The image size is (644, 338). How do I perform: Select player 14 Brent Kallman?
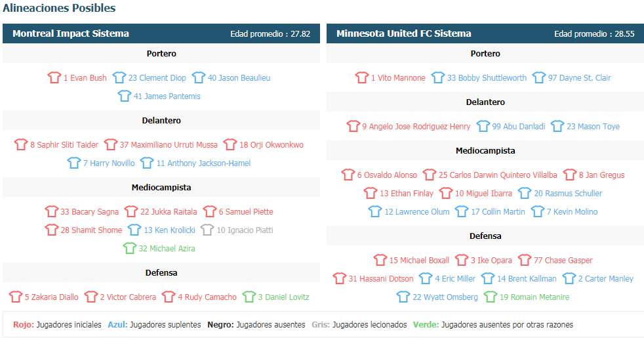coord(527,279)
